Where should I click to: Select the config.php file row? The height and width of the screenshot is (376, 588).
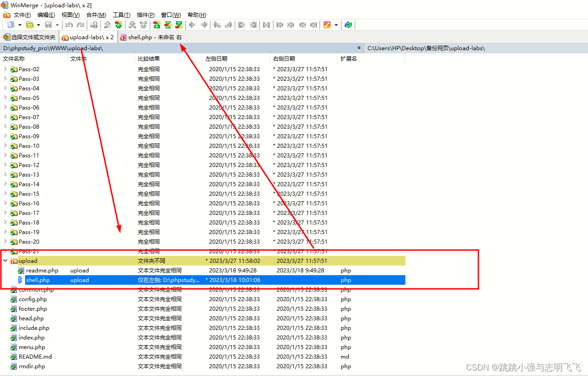tap(203, 299)
